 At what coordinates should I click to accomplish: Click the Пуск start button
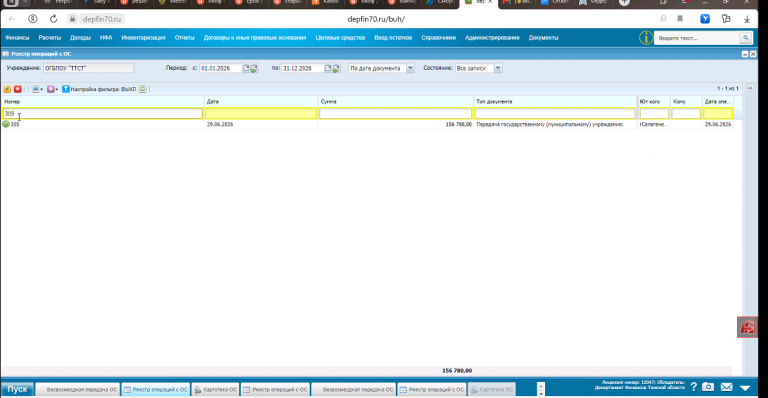point(17,389)
